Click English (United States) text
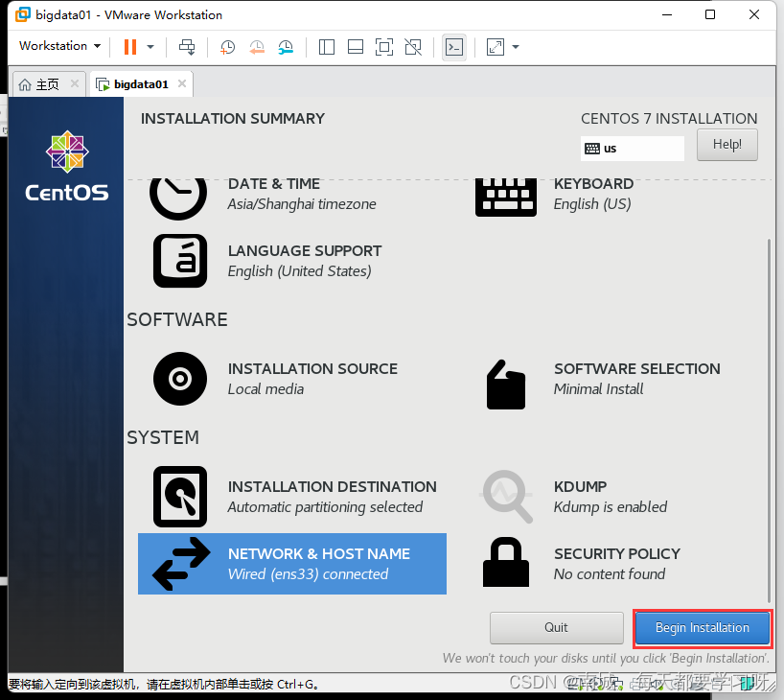The height and width of the screenshot is (700, 784). [x=299, y=271]
